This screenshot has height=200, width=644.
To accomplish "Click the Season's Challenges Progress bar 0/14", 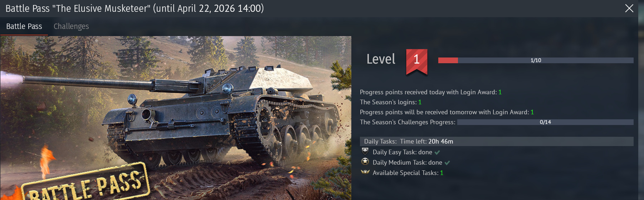I will [545, 122].
